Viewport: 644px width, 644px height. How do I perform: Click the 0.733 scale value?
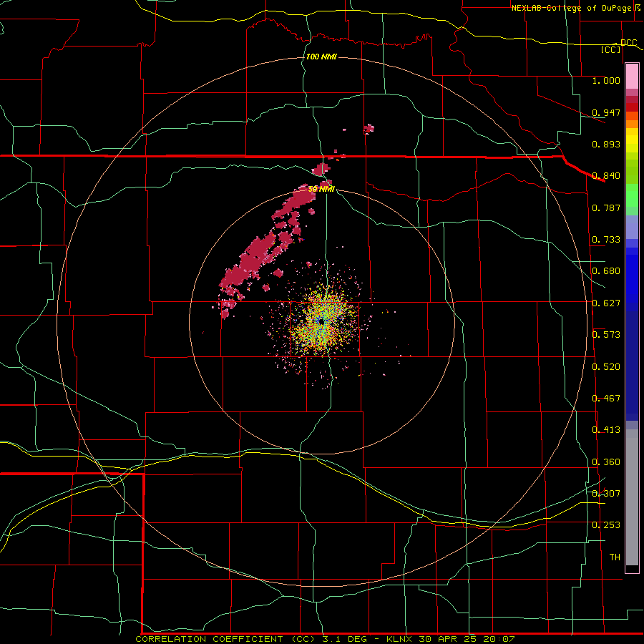pyautogui.click(x=606, y=240)
